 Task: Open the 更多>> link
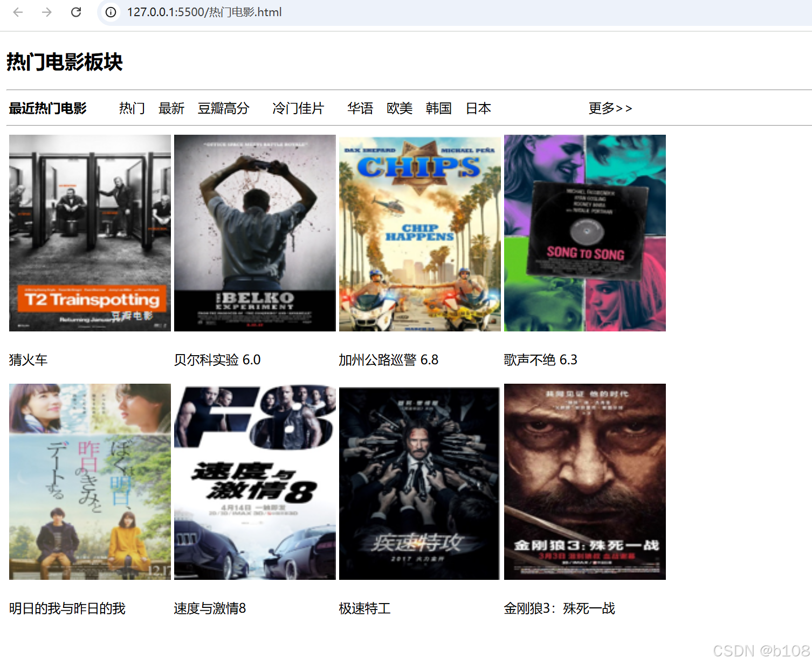coord(610,108)
